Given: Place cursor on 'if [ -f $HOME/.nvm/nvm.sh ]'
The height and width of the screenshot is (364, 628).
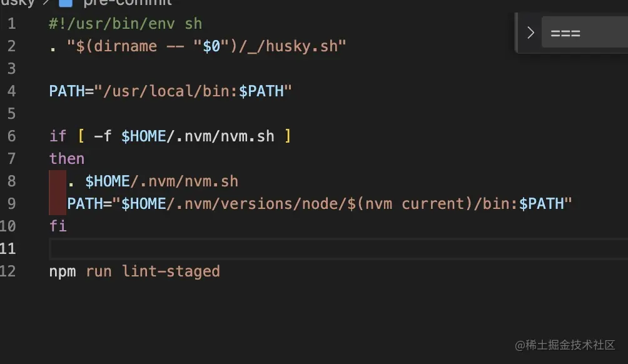Looking at the screenshot, I should pyautogui.click(x=170, y=136).
